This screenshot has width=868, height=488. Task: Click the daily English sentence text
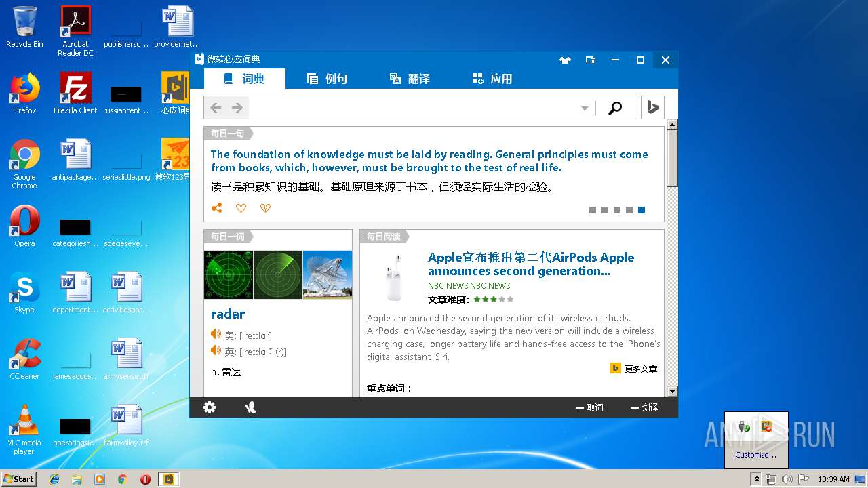point(429,161)
